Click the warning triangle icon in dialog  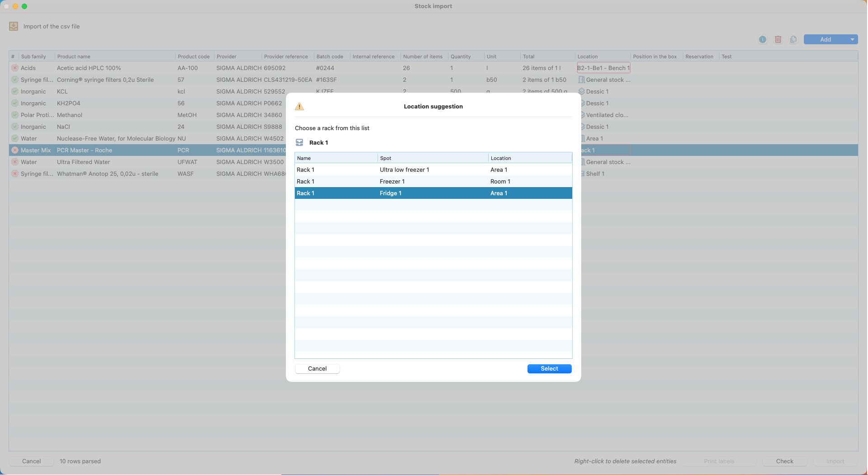pyautogui.click(x=299, y=107)
